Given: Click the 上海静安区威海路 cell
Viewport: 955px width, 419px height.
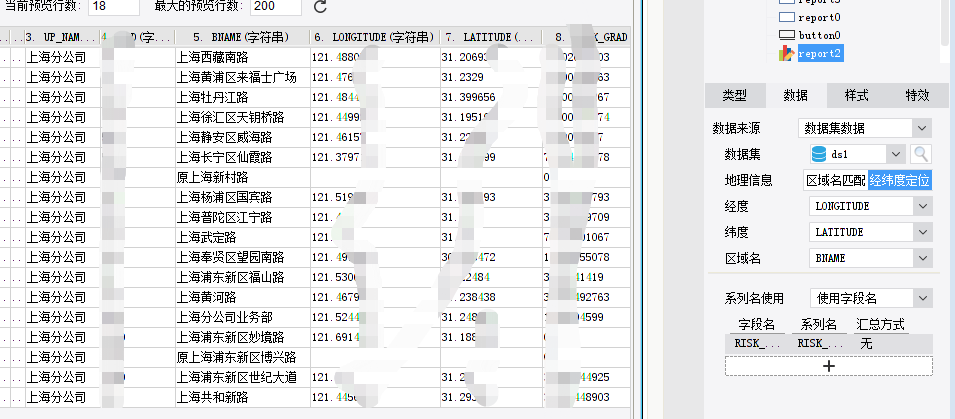Looking at the screenshot, I should [242, 138].
